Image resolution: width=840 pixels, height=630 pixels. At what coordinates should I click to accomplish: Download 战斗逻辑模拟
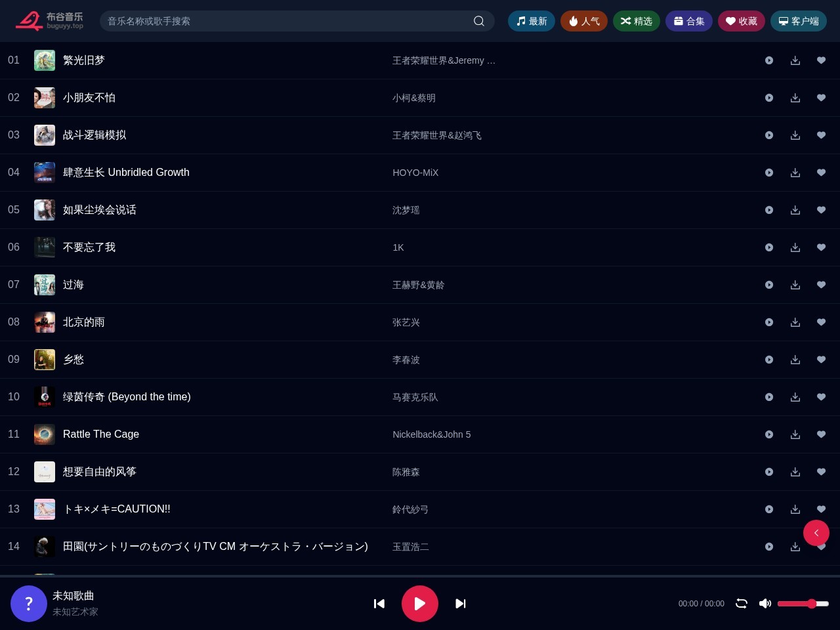[x=795, y=135]
